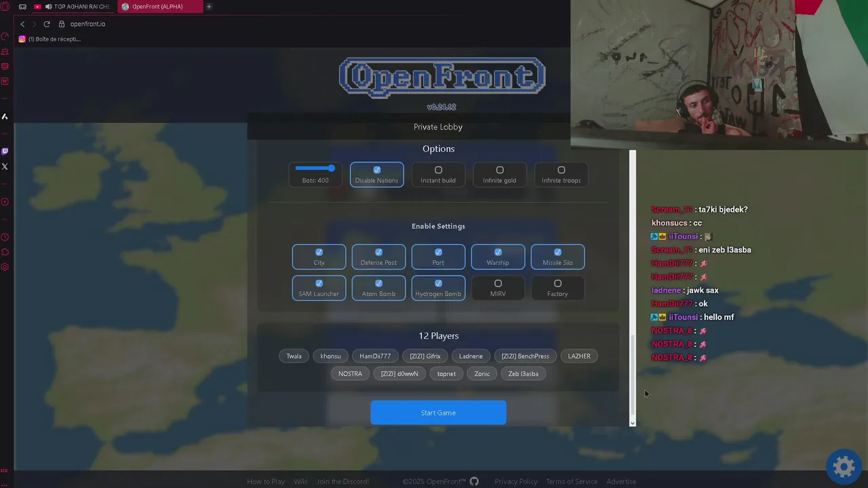Open the How to Play link
The height and width of the screenshot is (488, 868).
(x=266, y=482)
